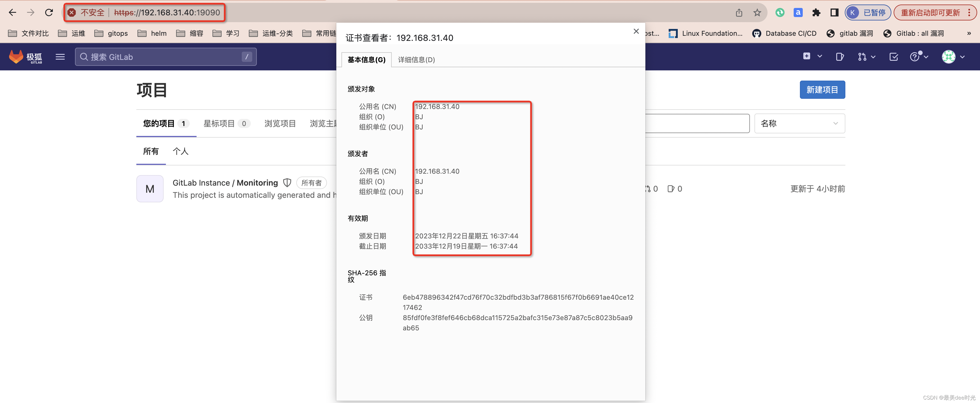Image resolution: width=980 pixels, height=403 pixels.
Task: Toggle the browser side panel icon
Action: (834, 12)
